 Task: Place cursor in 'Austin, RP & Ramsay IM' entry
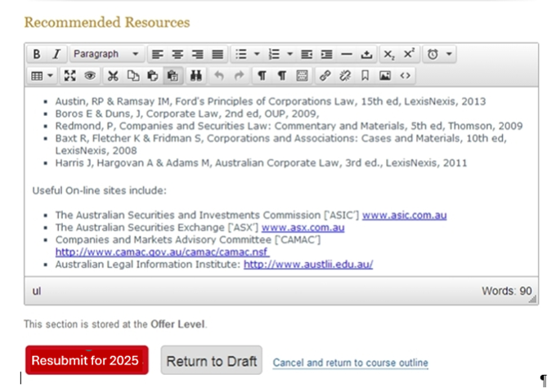[x=270, y=101]
